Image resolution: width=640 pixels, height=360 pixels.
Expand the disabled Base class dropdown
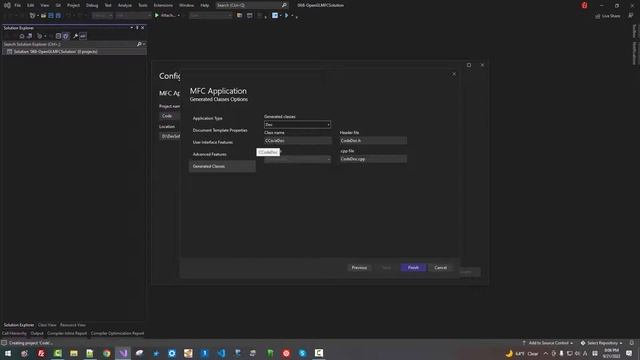pos(297,159)
